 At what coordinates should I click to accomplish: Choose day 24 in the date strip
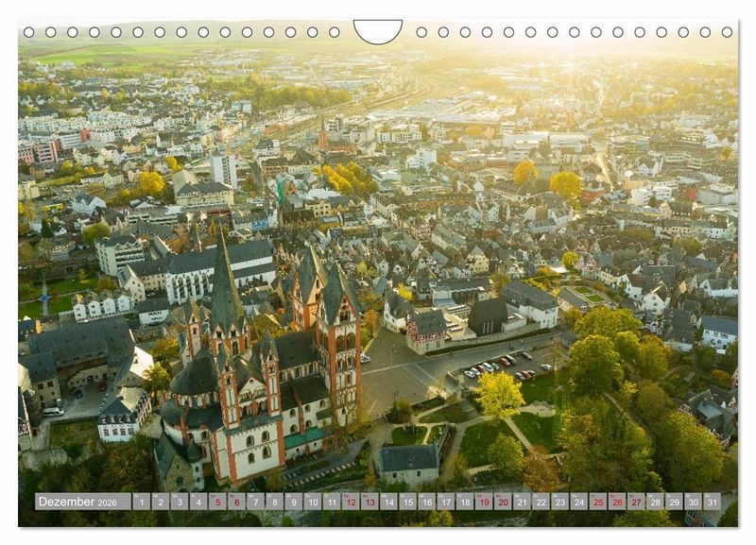point(578,502)
